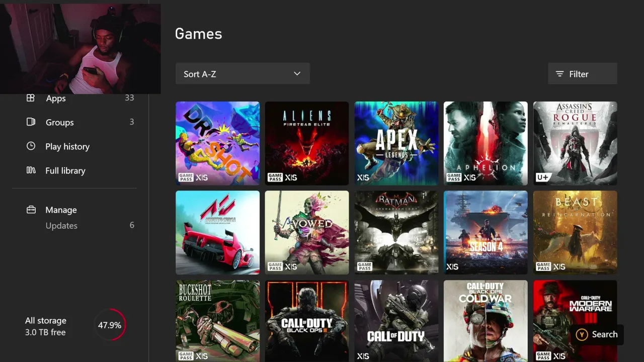Click the X|S badge on Apex Legends tile
Viewport: 644px width, 362px height.
coord(363,177)
